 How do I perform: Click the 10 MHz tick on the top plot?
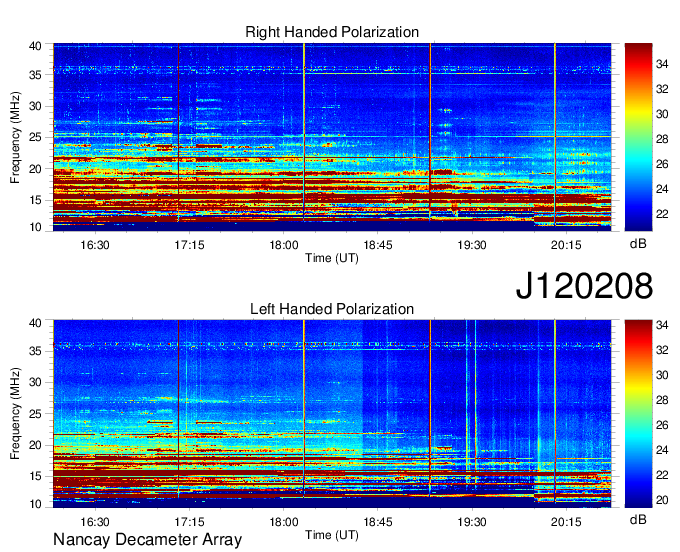click(35, 227)
